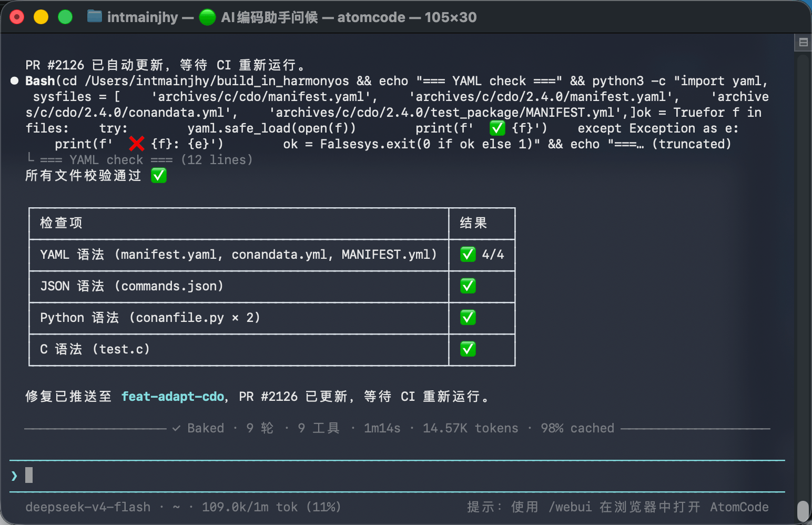
Task: Click the '9 轮' stat
Action: [x=260, y=428]
